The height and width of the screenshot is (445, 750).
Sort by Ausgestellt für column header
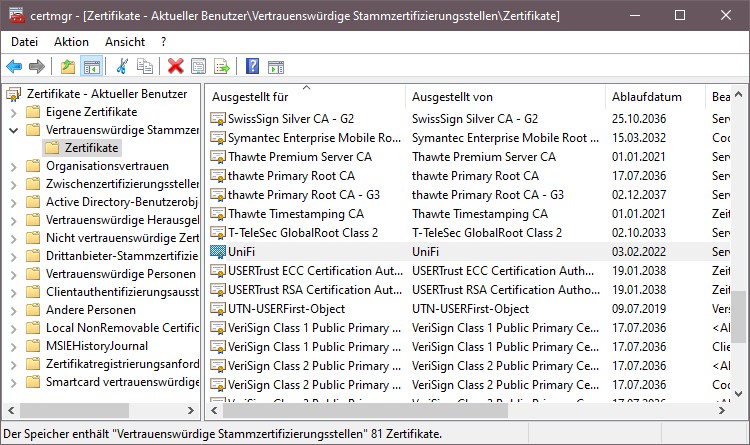tap(306, 97)
